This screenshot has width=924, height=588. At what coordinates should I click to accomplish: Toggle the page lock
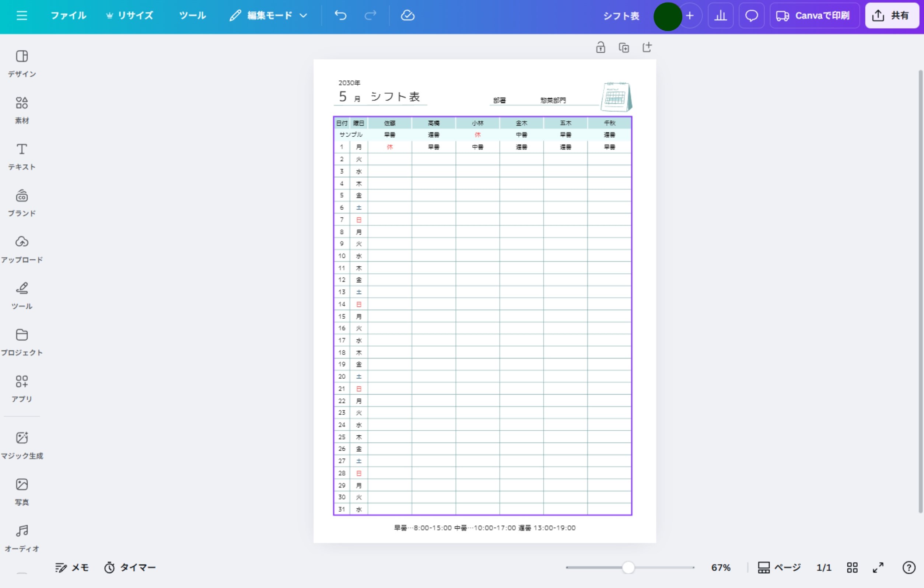[601, 47]
